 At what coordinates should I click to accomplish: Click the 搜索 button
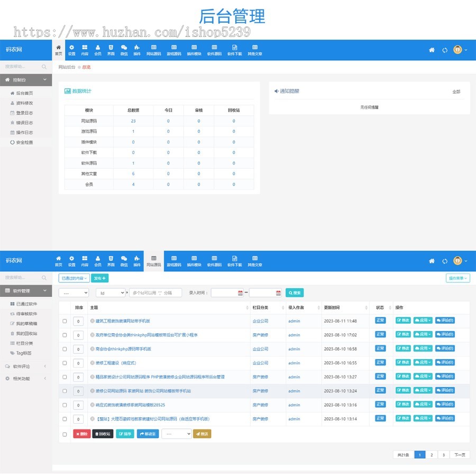click(295, 293)
